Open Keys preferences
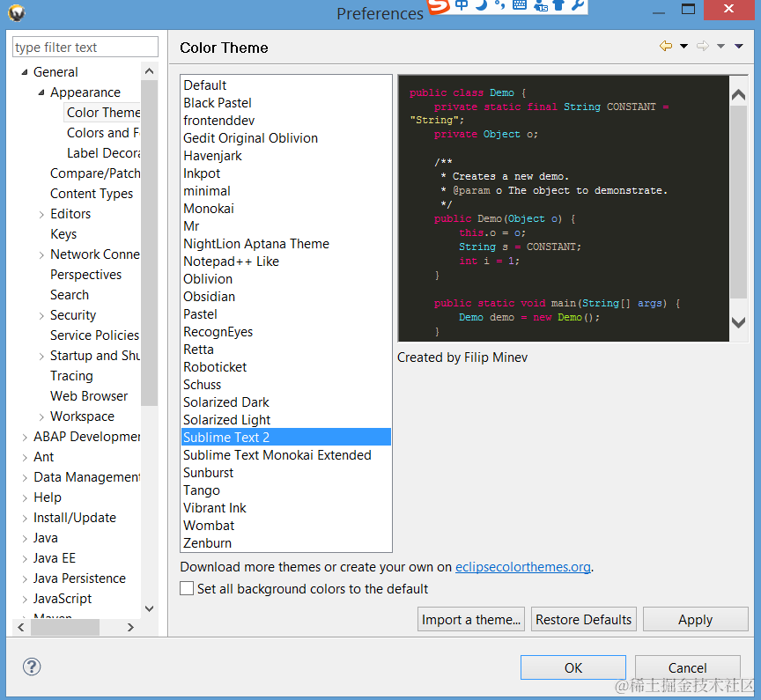 coord(63,234)
